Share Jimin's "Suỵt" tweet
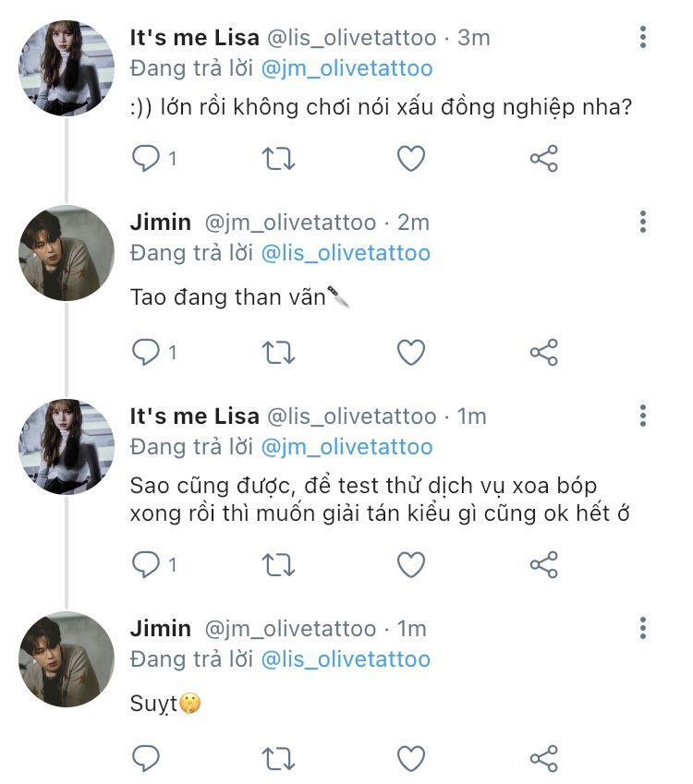 [544, 758]
